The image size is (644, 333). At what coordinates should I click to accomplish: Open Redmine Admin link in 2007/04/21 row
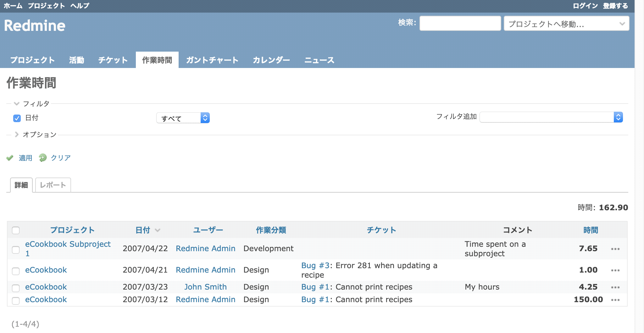[x=206, y=270]
